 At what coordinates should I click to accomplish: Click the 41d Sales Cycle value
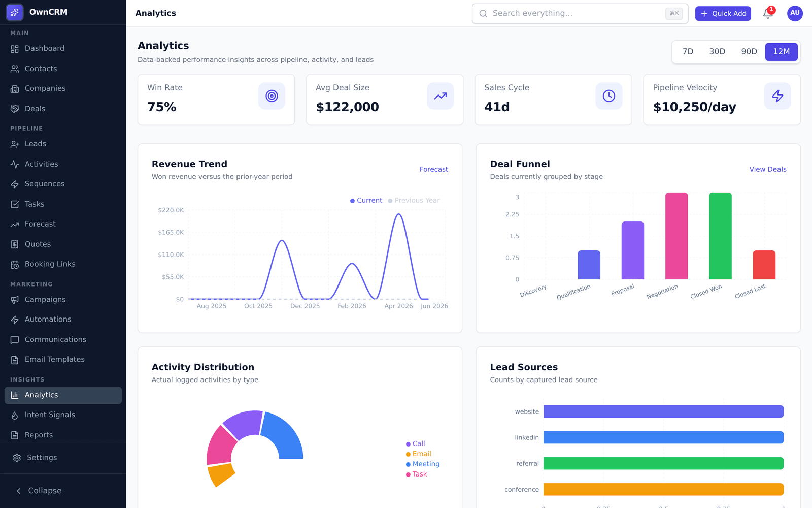pos(497,107)
